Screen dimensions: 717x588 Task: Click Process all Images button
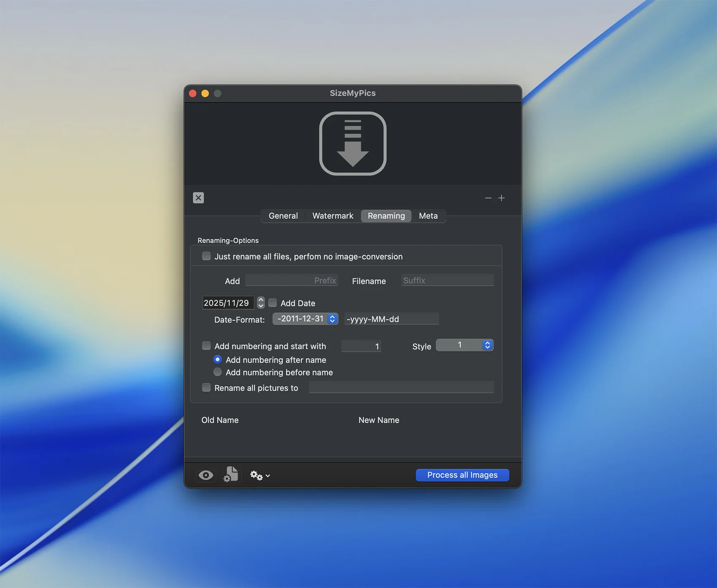(462, 475)
